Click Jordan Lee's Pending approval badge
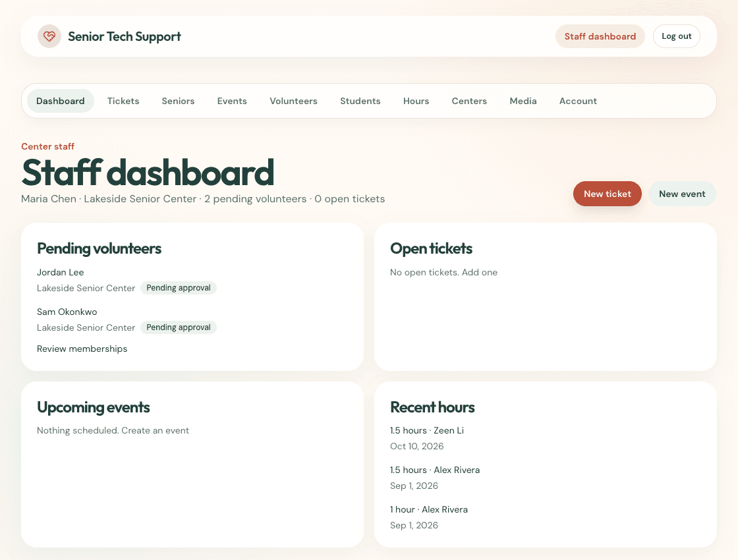The width and height of the screenshot is (738, 560). click(x=179, y=288)
